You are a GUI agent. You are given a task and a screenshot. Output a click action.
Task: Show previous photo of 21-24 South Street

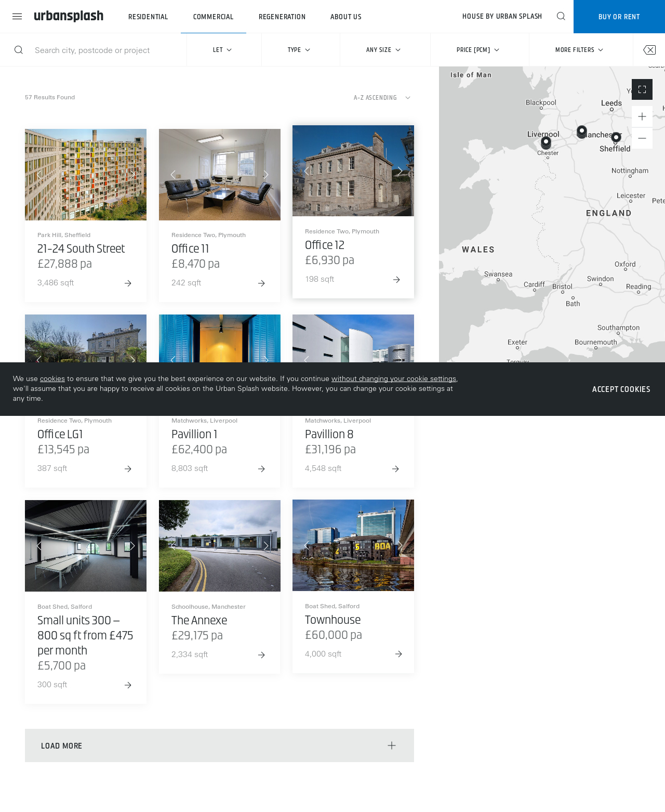[x=39, y=175]
